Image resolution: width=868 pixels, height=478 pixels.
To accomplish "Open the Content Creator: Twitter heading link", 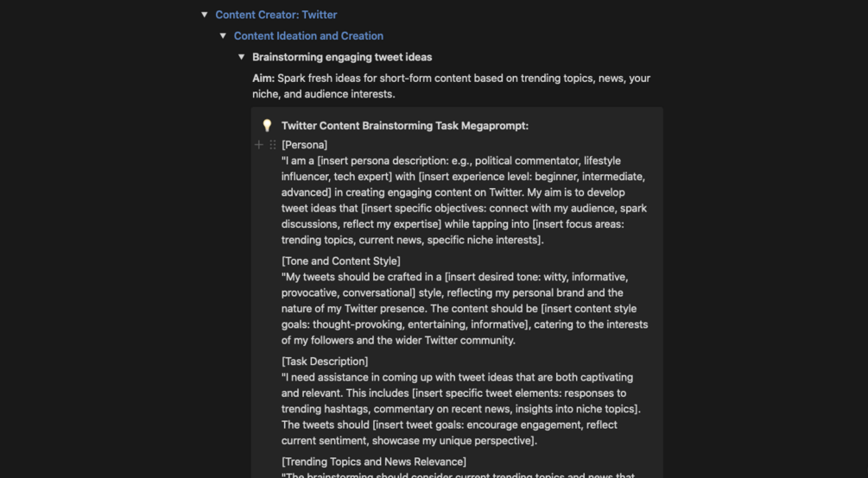I will pos(276,15).
